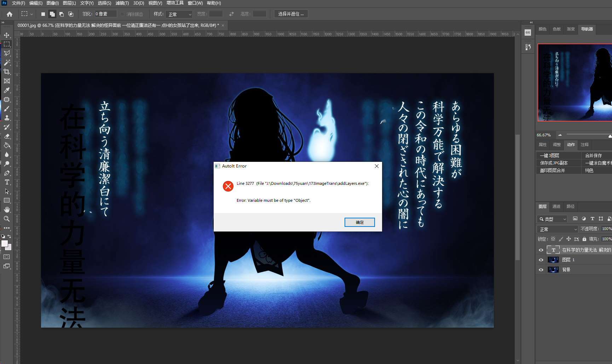The width and height of the screenshot is (612, 364).
Task: Select the Eyedropper tool
Action: click(x=7, y=90)
